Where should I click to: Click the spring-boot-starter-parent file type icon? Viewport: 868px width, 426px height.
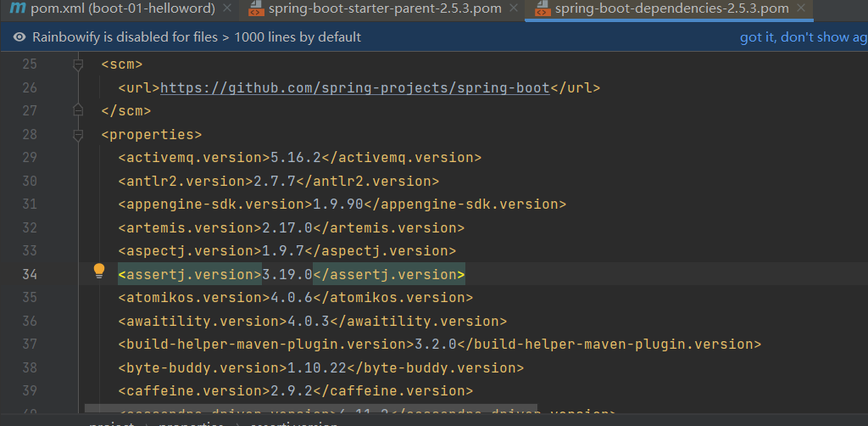point(256,9)
